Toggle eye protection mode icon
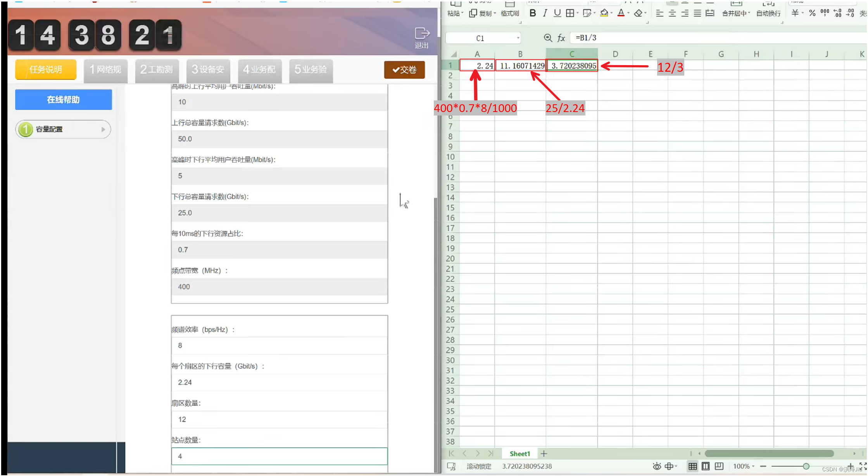Screen dimensions: 868x476 (657, 466)
